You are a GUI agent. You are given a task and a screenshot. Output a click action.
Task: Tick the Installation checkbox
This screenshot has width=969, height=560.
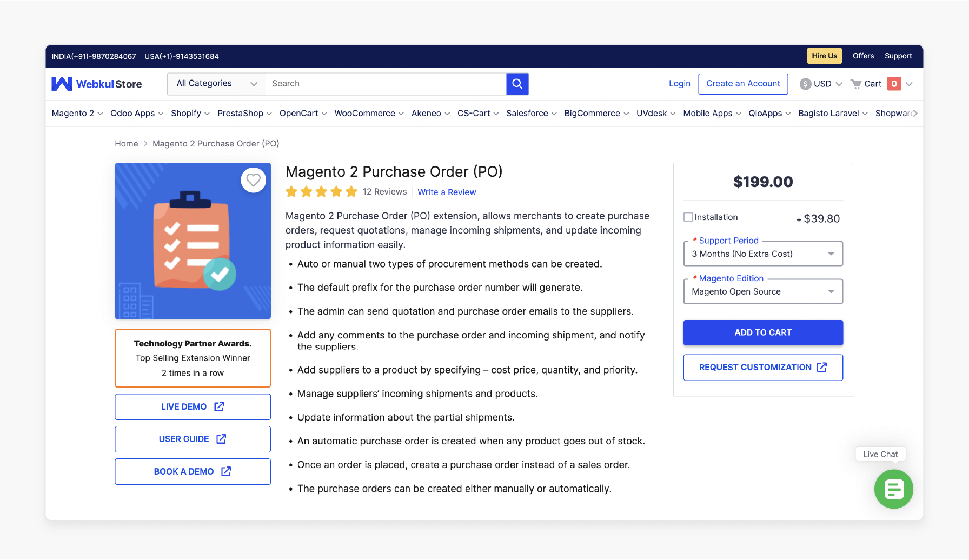(688, 217)
